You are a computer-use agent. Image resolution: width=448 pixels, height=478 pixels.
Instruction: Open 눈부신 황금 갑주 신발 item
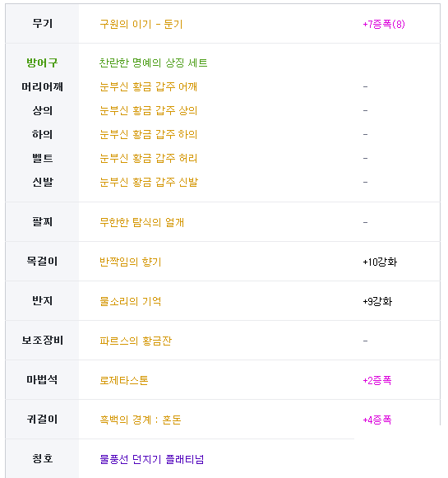click(x=149, y=182)
